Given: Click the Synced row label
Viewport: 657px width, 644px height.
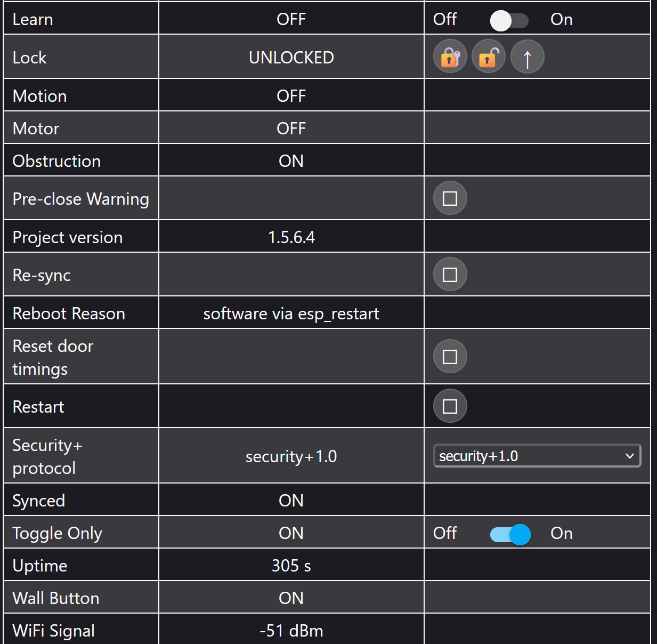Looking at the screenshot, I should point(39,501).
